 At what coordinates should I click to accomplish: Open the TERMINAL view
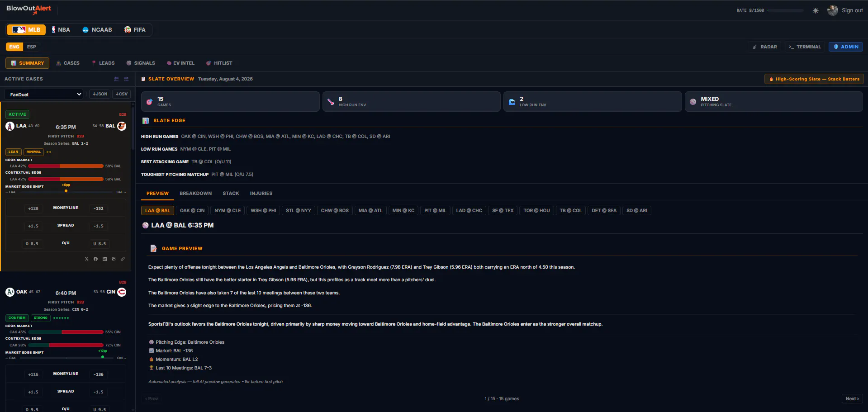coord(805,47)
